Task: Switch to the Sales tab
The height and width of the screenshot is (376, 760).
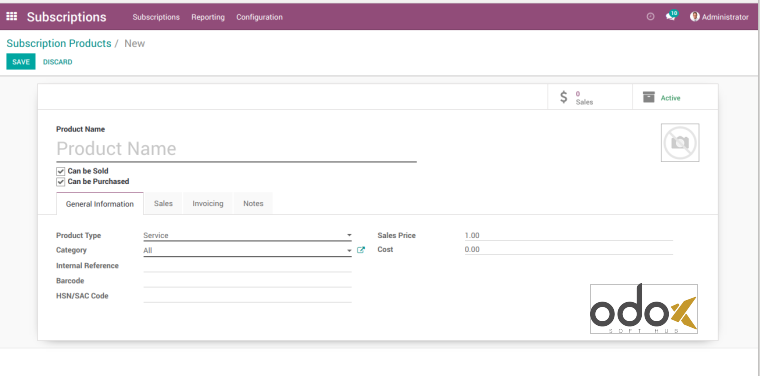Action: [163, 204]
